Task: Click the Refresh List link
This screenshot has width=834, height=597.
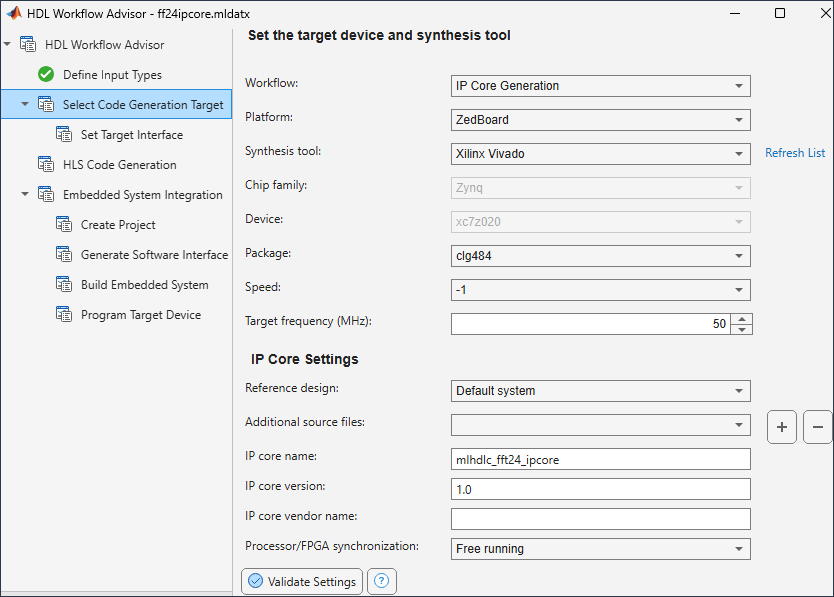Action: [x=795, y=153]
